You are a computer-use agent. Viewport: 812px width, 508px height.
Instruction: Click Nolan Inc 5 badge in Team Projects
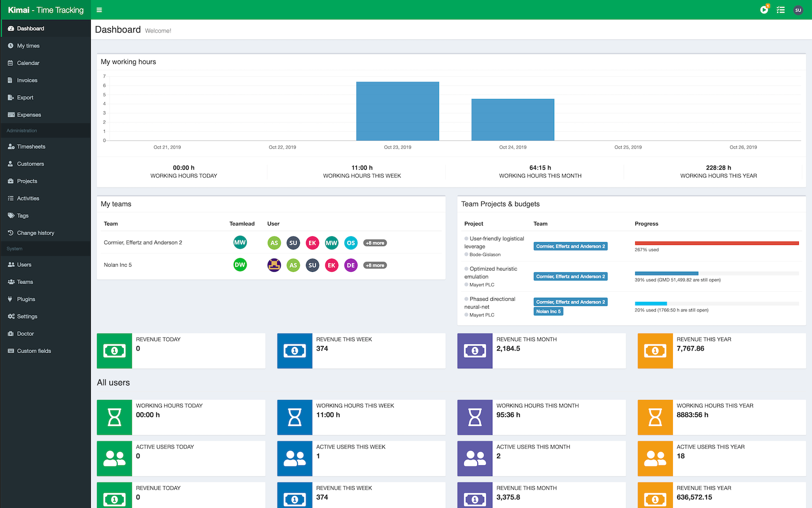pos(549,311)
